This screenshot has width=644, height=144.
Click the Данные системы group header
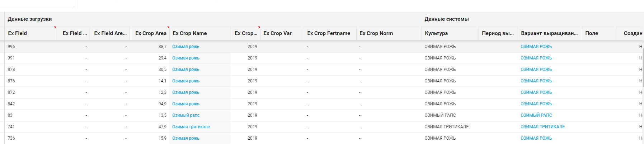(447, 19)
